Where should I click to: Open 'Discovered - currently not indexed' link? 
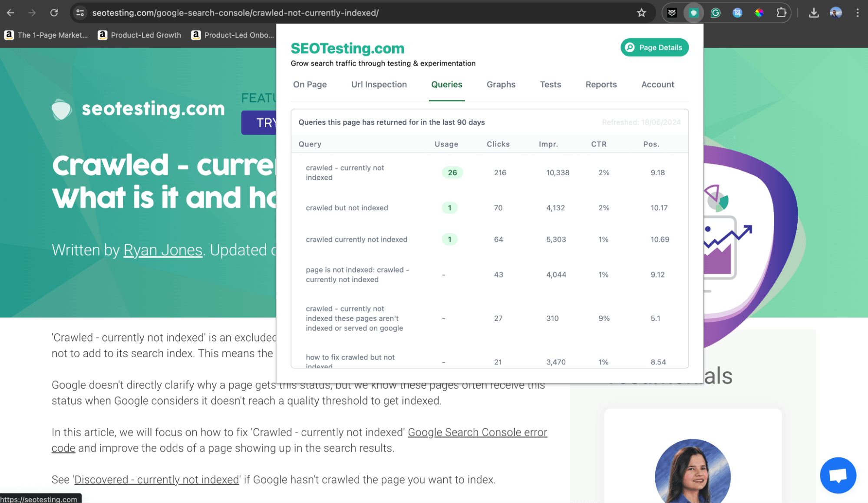pos(157,480)
